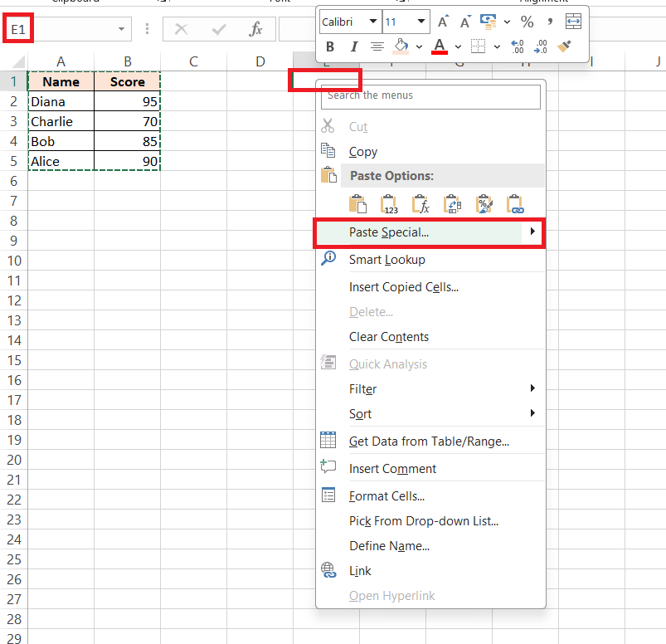
Task: Select Pick From Drop-down List...
Action: click(430, 520)
